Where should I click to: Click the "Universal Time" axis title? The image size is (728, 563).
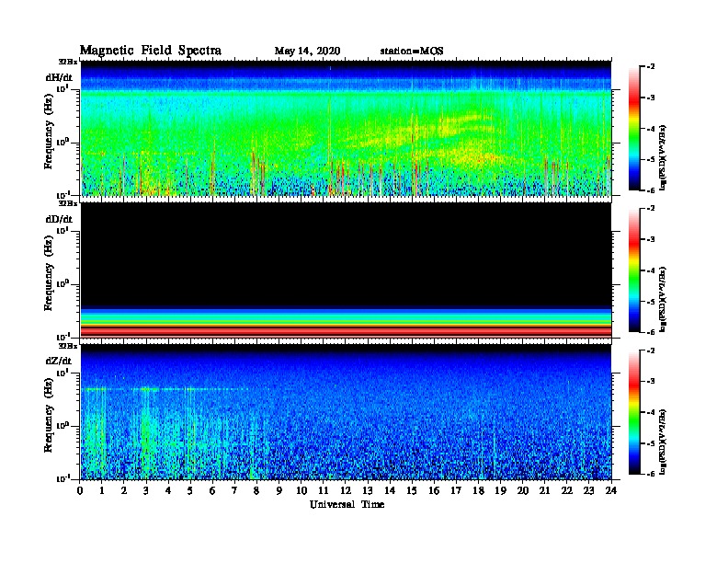[x=347, y=504]
